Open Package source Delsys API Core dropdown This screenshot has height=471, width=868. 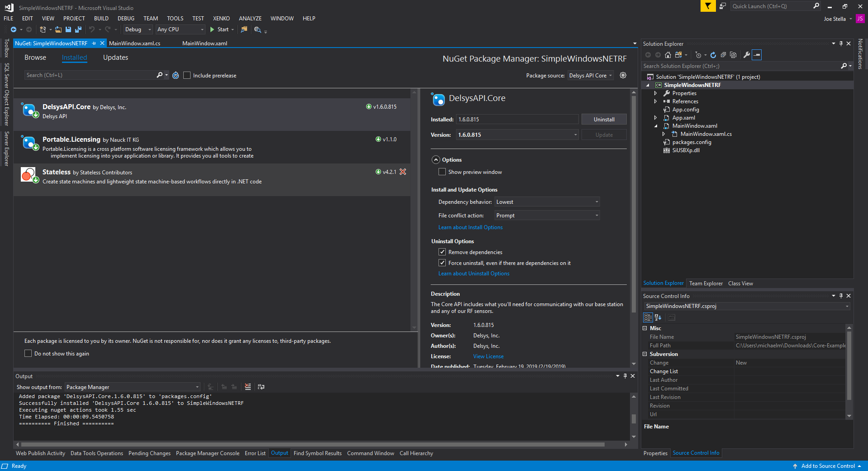591,75
